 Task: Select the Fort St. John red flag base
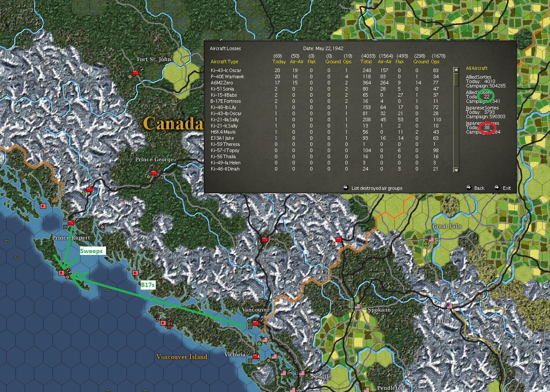coord(136,72)
